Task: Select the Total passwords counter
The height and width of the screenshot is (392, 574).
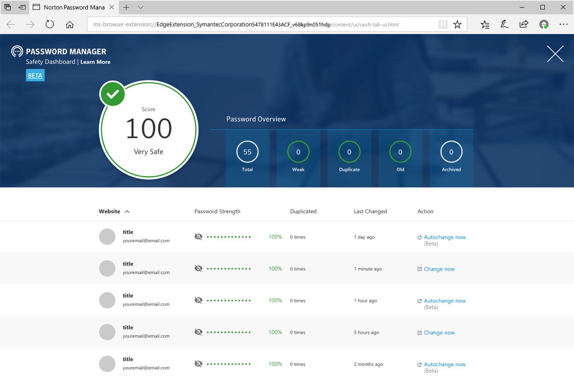Action: 247,152
